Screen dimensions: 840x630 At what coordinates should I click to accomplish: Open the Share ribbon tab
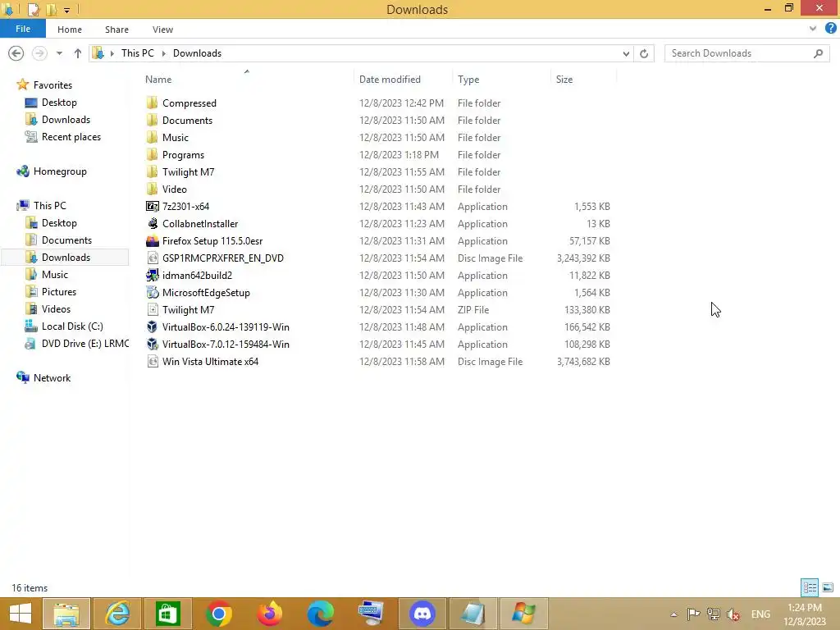(x=116, y=30)
